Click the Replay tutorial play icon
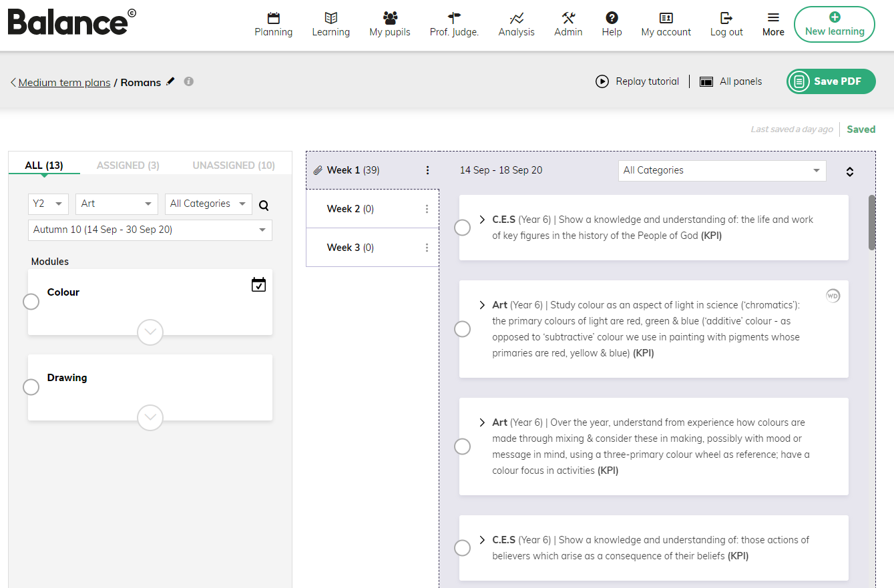Viewport: 894px width, 588px height. [602, 81]
